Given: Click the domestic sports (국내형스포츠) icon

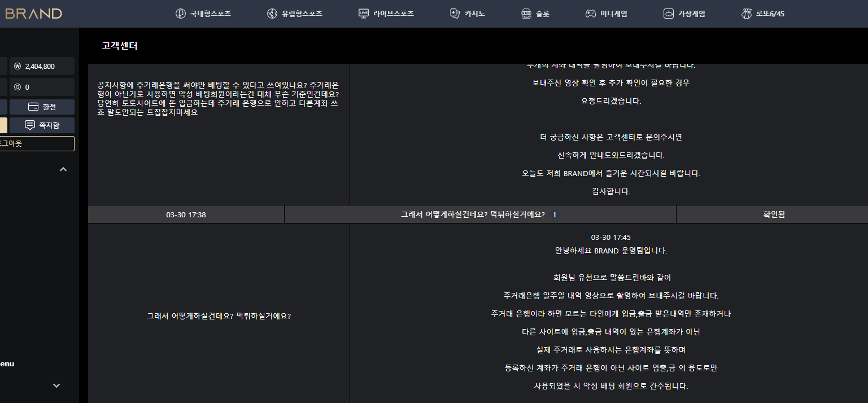Looking at the screenshot, I should coord(181,14).
